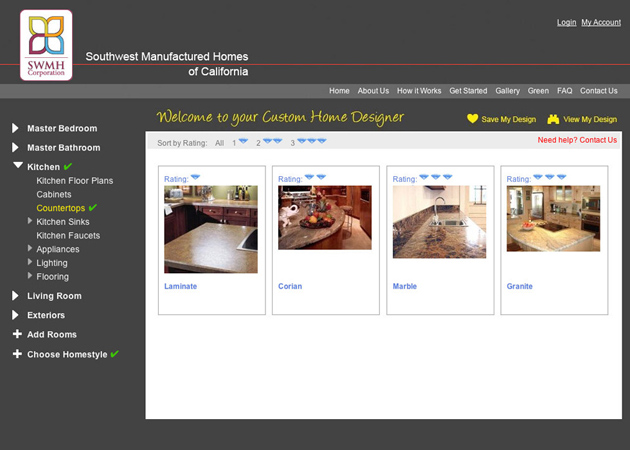Click Save My Design link text
The width and height of the screenshot is (630, 450).
click(509, 119)
